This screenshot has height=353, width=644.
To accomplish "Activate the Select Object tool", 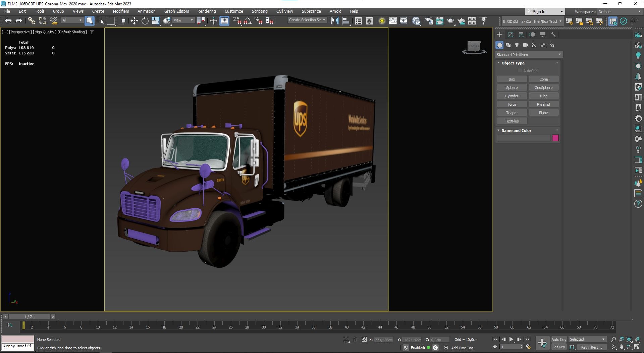I will [89, 21].
